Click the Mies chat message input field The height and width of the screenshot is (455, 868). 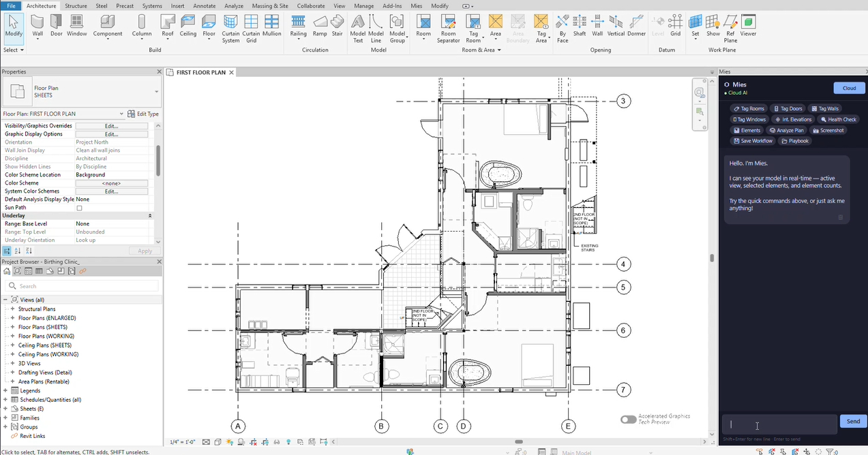(x=779, y=424)
